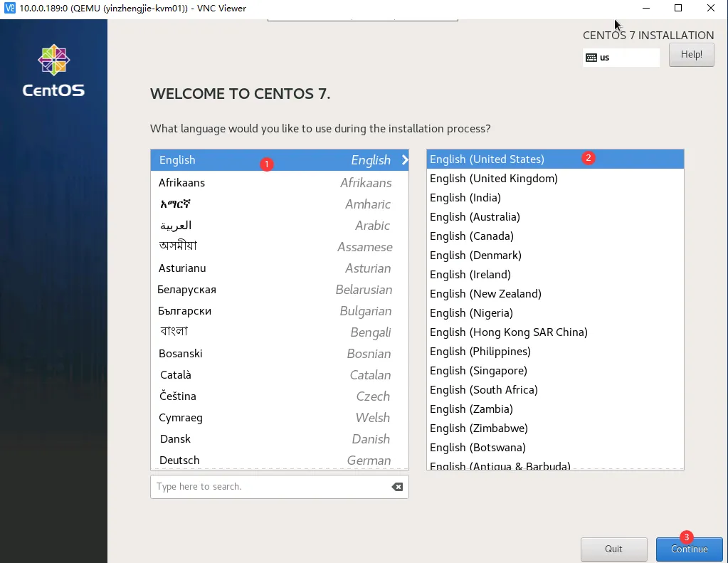This screenshot has height=563, width=728.
Task: Click the keyboard layout icon next to us
Action: point(591,58)
